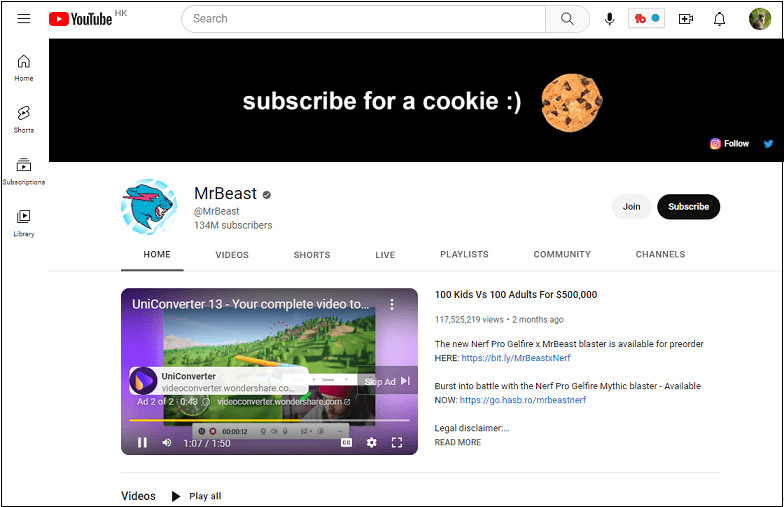This screenshot has height=507, width=784.
Task: Open the hamburger guide menu
Action: pyautogui.click(x=24, y=19)
